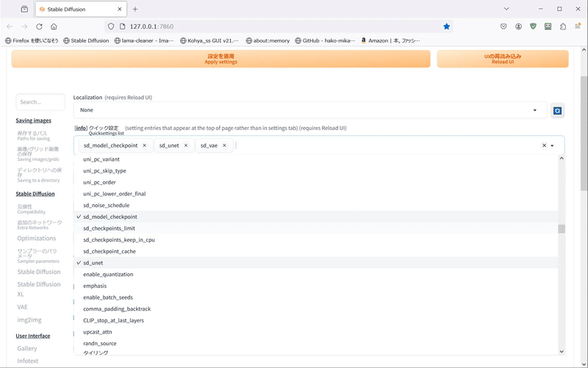This screenshot has width=588, height=368.
Task: Select enable_quantization option
Action: pyautogui.click(x=316, y=274)
